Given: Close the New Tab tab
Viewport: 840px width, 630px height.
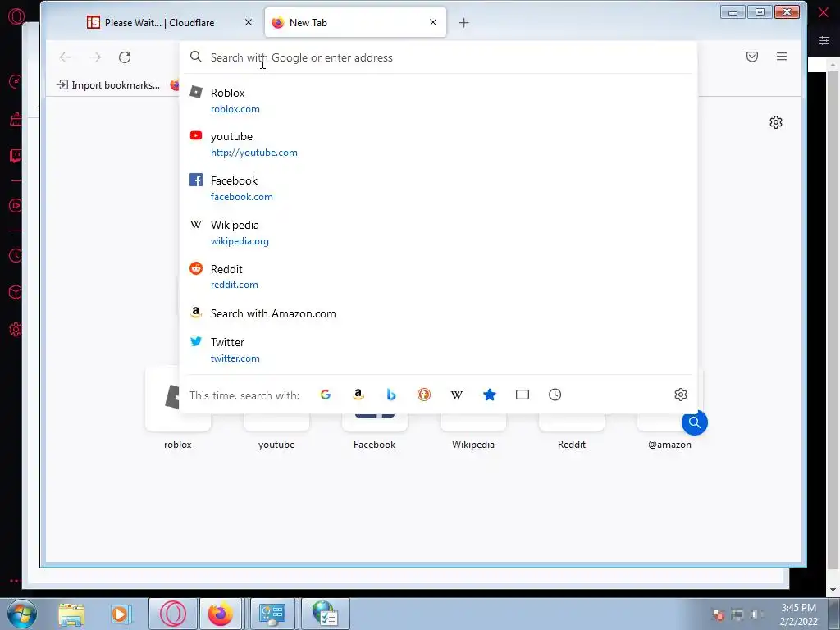Looking at the screenshot, I should point(433,22).
